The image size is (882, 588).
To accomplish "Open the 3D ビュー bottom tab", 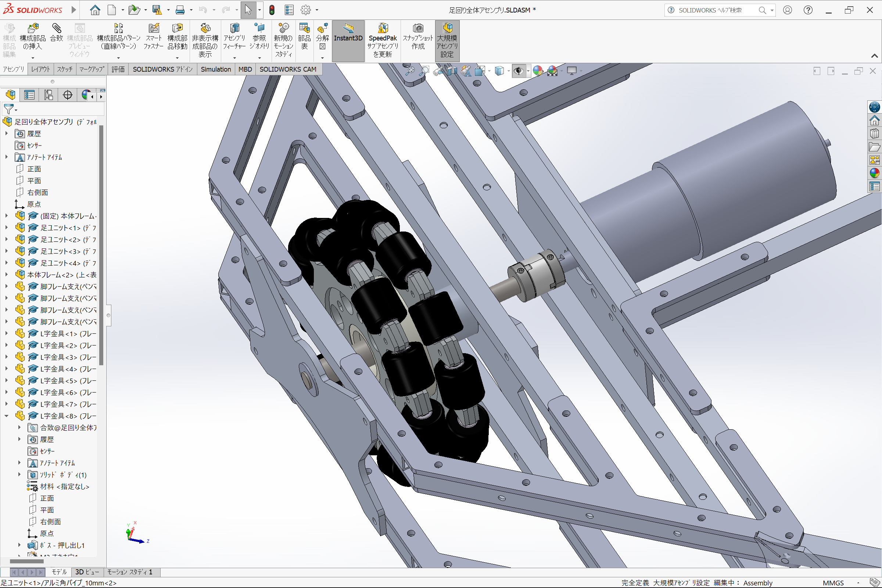I will [87, 572].
